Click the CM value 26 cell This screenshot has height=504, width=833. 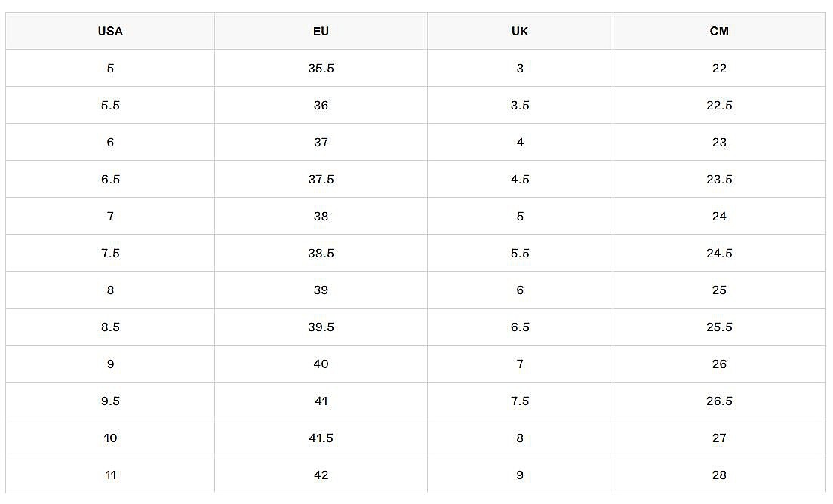(x=719, y=364)
